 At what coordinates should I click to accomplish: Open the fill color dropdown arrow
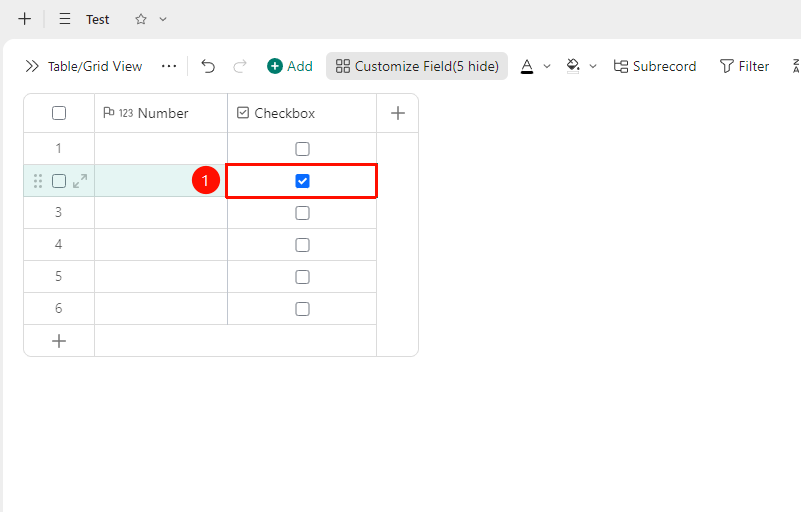tap(593, 66)
